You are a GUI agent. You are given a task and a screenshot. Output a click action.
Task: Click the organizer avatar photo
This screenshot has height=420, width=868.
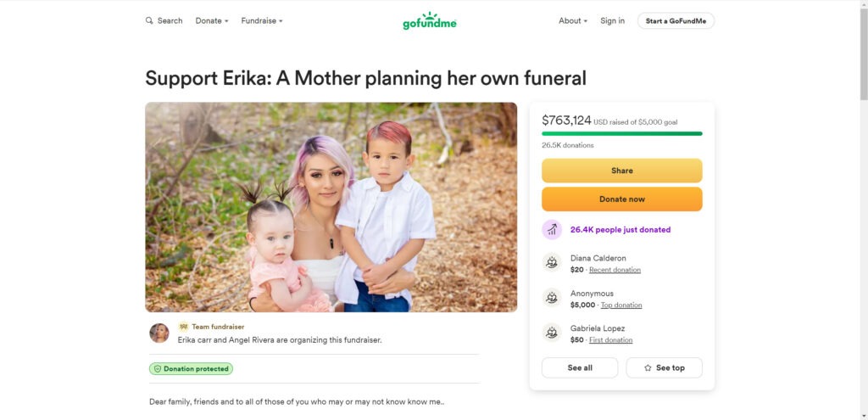[x=159, y=333]
